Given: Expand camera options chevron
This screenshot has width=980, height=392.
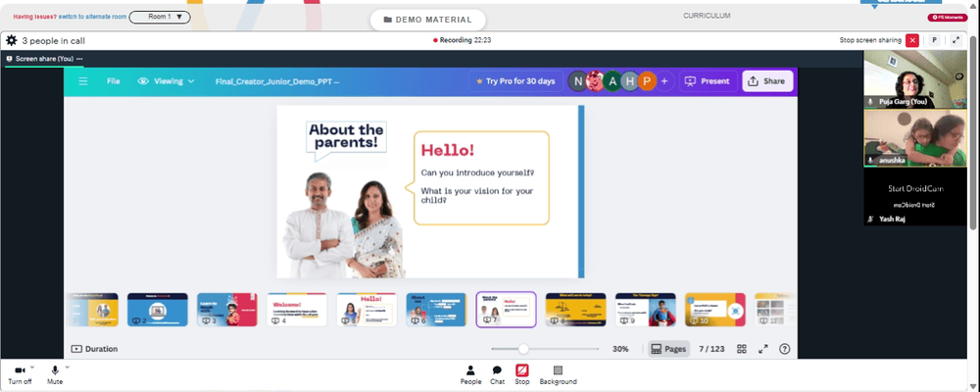Looking at the screenshot, I should (x=32, y=367).
